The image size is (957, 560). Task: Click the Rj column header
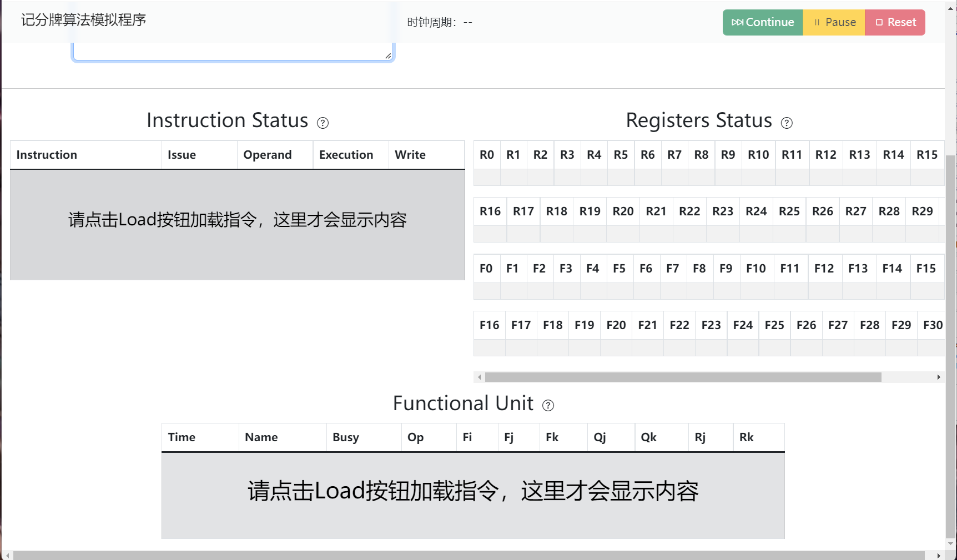711,437
